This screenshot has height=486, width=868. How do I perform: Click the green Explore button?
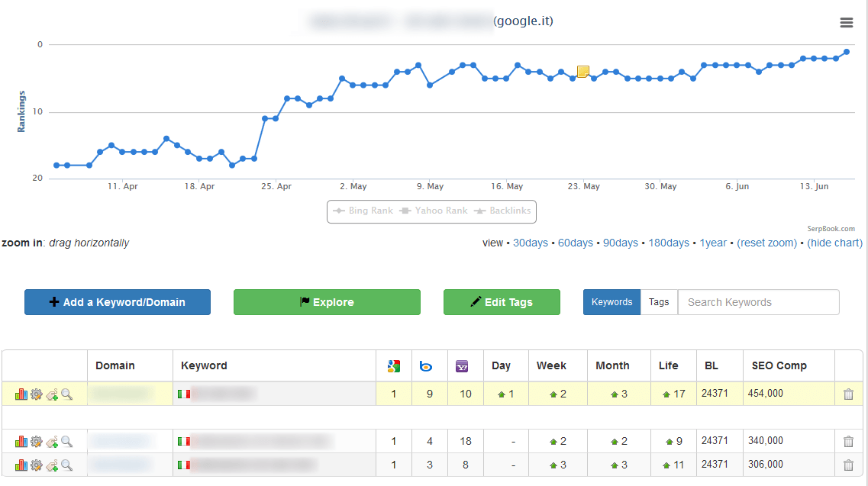pos(327,302)
